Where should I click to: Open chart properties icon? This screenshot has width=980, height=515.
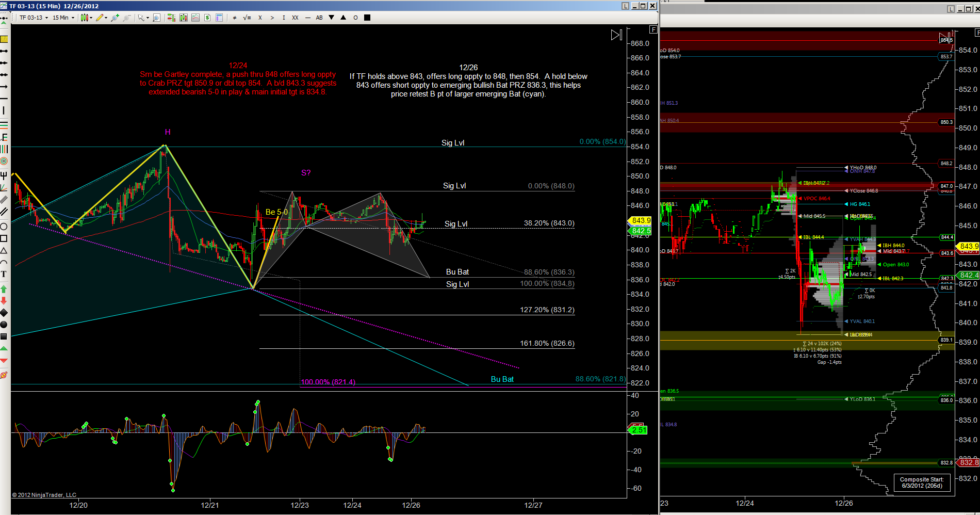(219, 18)
